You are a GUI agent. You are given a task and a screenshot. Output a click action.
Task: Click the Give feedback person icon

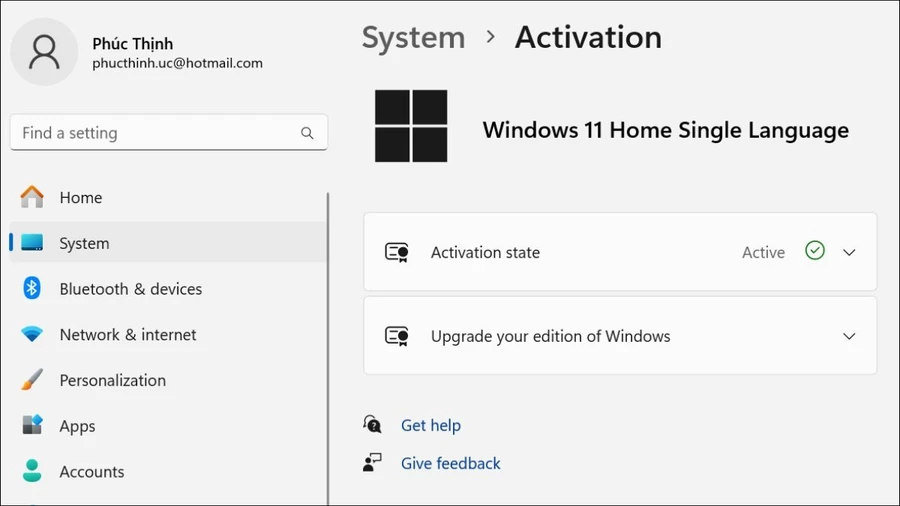click(372, 462)
